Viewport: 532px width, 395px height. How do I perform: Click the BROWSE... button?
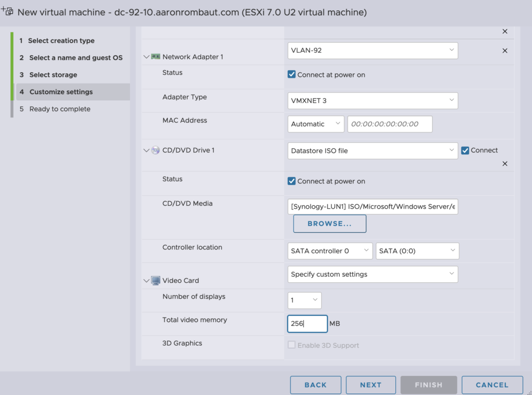coord(329,224)
